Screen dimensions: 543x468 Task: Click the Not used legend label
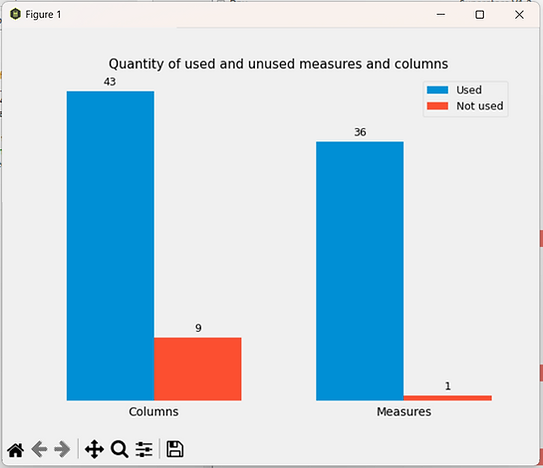click(480, 106)
